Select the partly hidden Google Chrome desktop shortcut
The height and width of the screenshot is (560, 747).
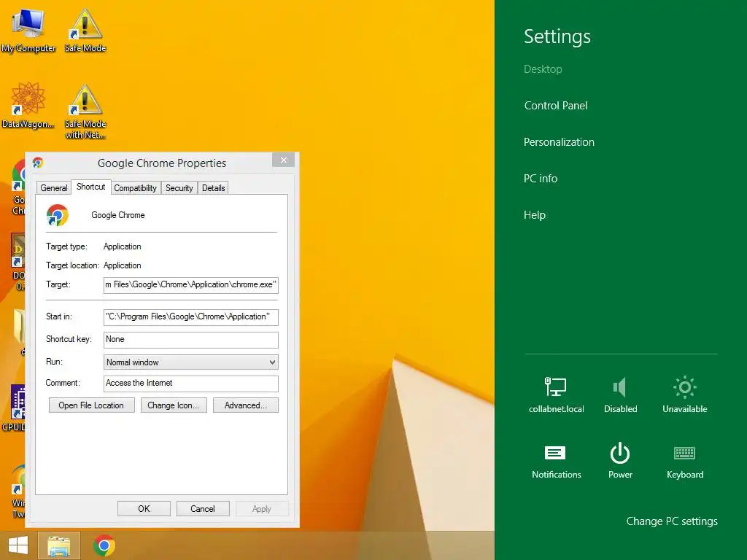coord(18,187)
